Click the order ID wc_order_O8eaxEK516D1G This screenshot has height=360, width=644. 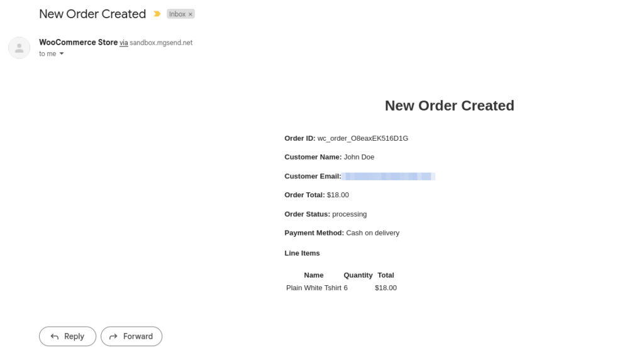pyautogui.click(x=363, y=138)
